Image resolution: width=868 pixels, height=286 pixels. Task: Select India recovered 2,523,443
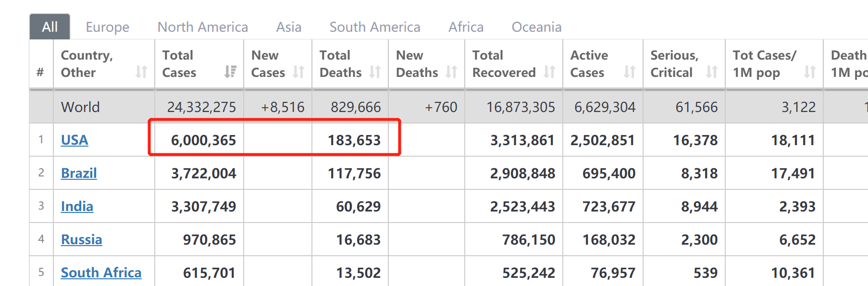click(x=522, y=206)
